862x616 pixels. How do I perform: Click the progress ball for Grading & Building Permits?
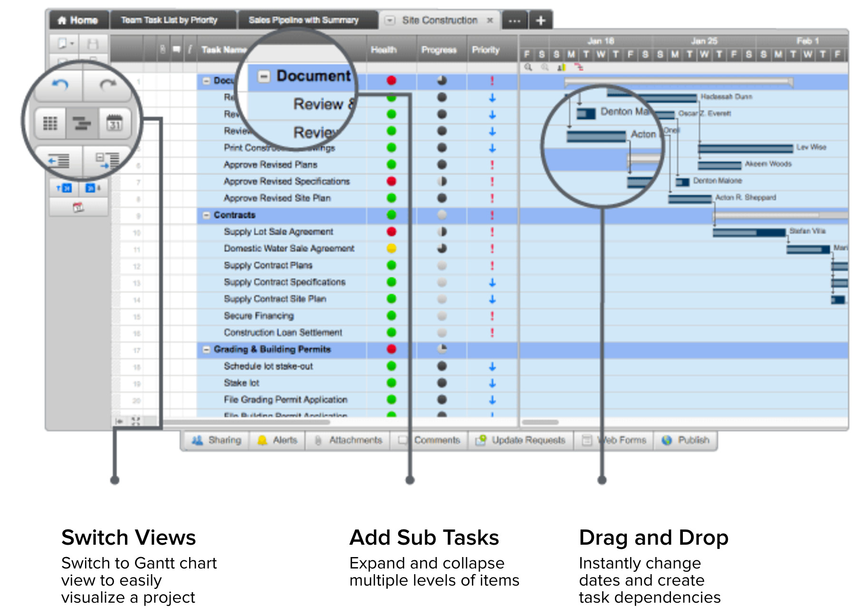442,349
